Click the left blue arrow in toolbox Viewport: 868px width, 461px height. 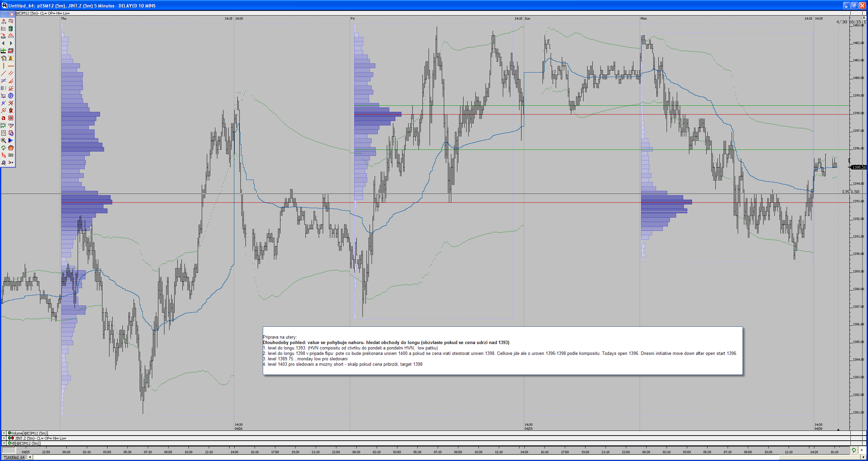[x=3, y=43]
